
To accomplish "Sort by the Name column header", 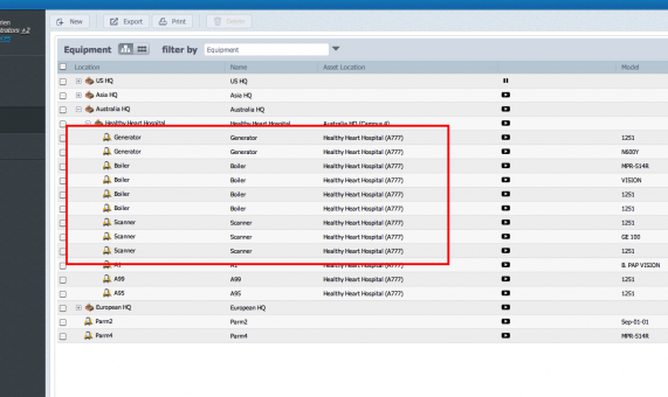I will (x=239, y=67).
